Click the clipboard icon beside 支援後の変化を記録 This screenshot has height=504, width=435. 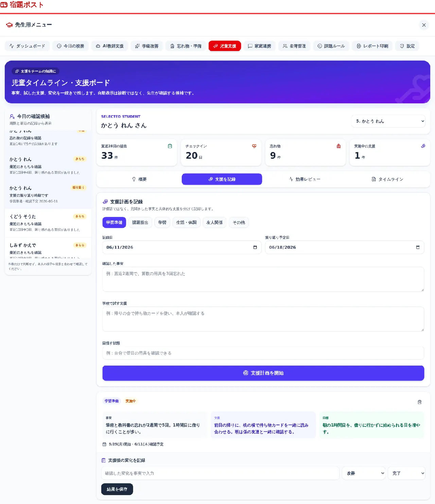(x=104, y=460)
